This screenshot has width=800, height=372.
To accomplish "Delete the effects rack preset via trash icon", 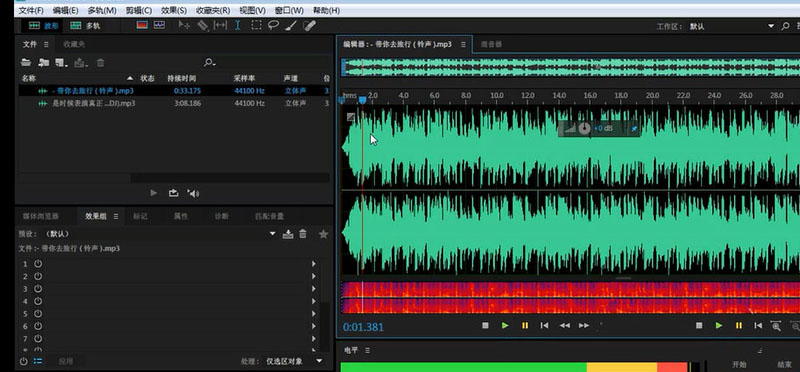I will tap(303, 234).
